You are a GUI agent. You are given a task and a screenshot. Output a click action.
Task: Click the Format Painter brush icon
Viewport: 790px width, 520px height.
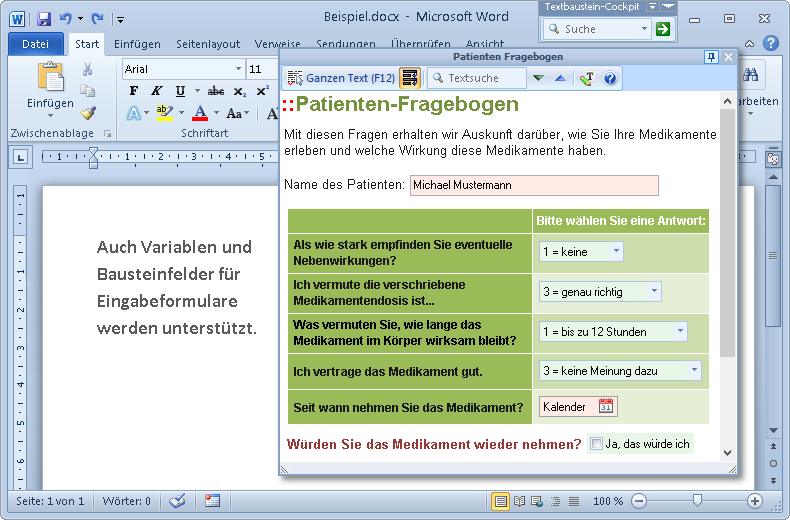(88, 113)
